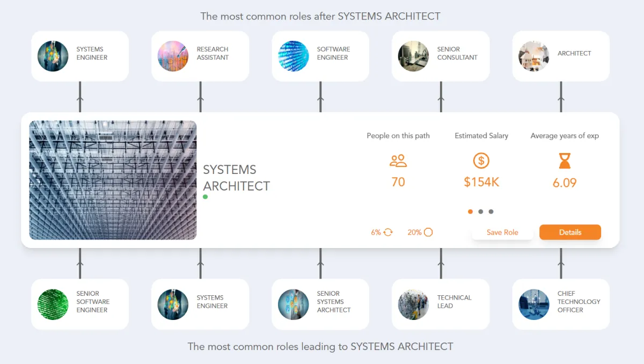Click the Save Role button

502,232
